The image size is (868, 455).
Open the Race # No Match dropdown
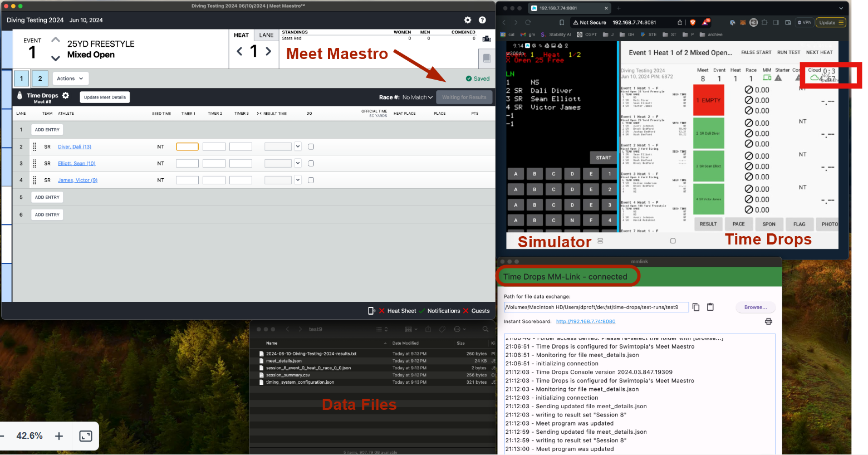click(x=416, y=97)
